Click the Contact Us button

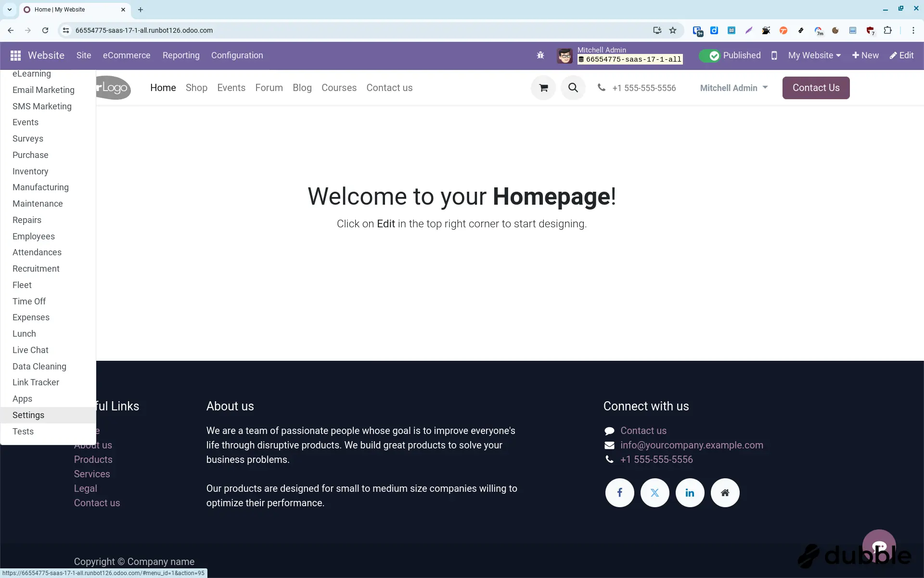coord(816,88)
